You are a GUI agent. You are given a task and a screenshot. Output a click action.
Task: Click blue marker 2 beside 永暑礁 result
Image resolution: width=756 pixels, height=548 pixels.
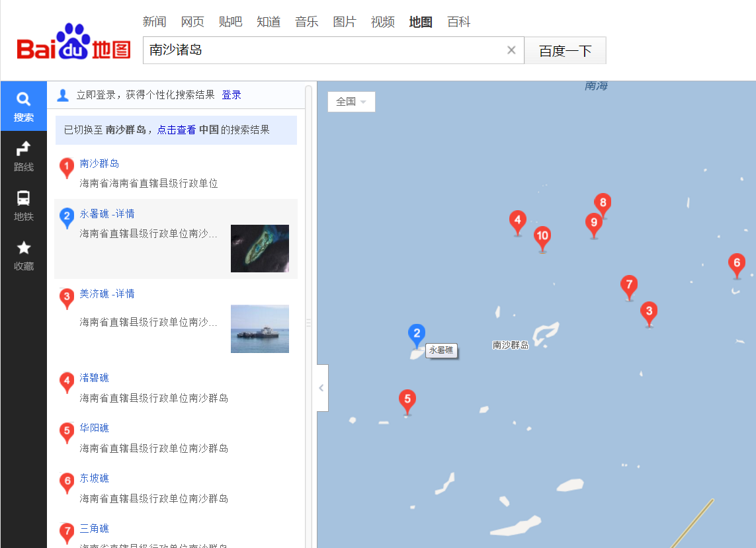coord(67,218)
